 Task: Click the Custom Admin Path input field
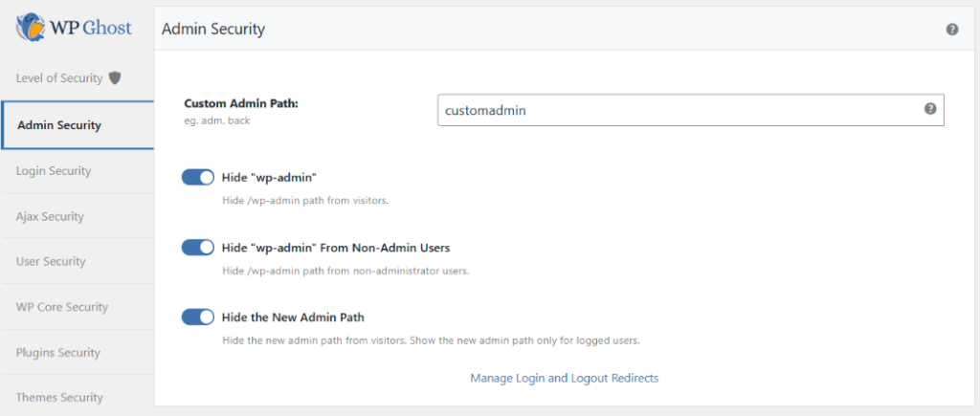(691, 110)
